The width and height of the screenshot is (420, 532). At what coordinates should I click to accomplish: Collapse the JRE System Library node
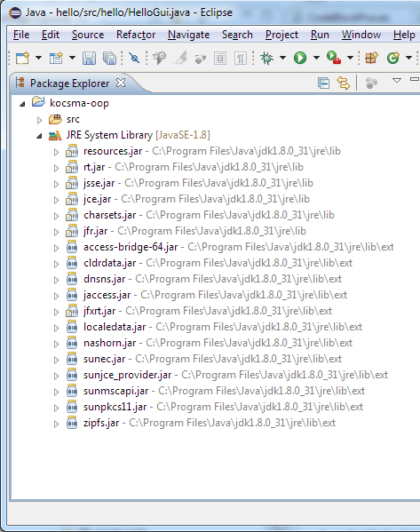point(39,136)
